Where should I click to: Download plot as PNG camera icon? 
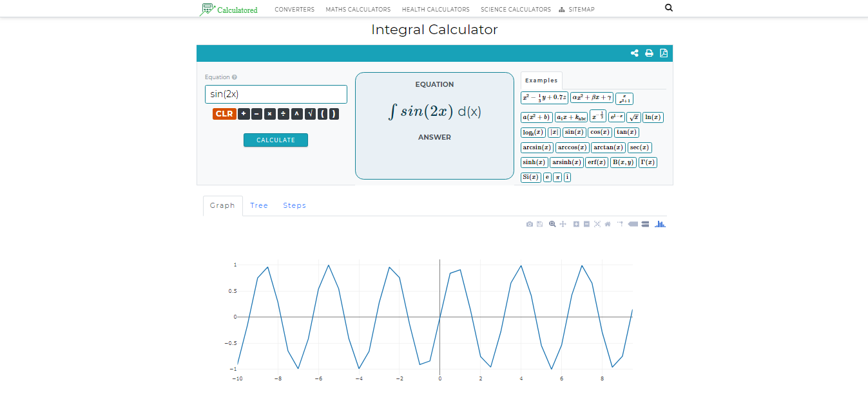click(530, 224)
